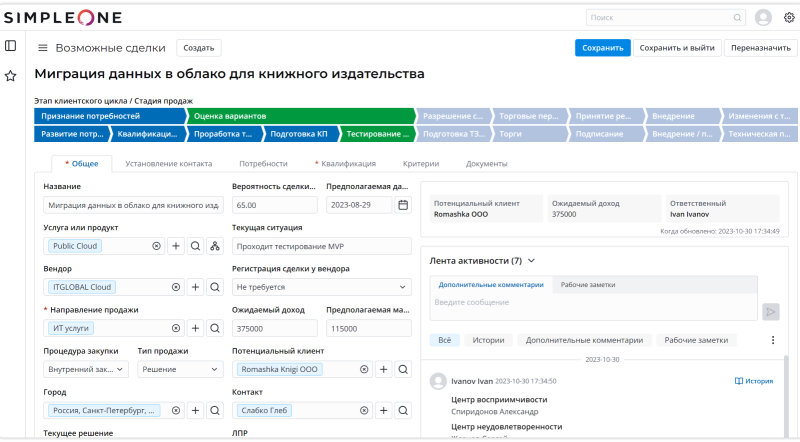Image resolution: width=800 pixels, height=442 pixels.
Task: Click the Введите сообщение text box
Action: [593, 306]
